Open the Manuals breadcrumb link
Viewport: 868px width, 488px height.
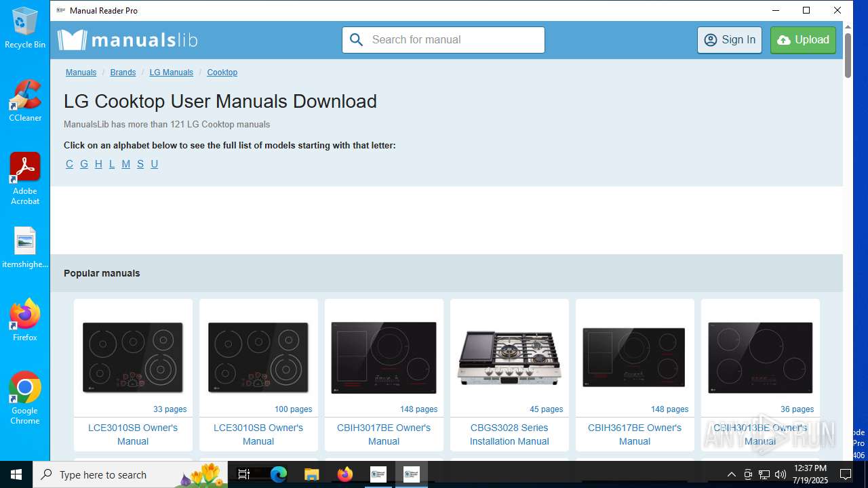click(x=81, y=73)
